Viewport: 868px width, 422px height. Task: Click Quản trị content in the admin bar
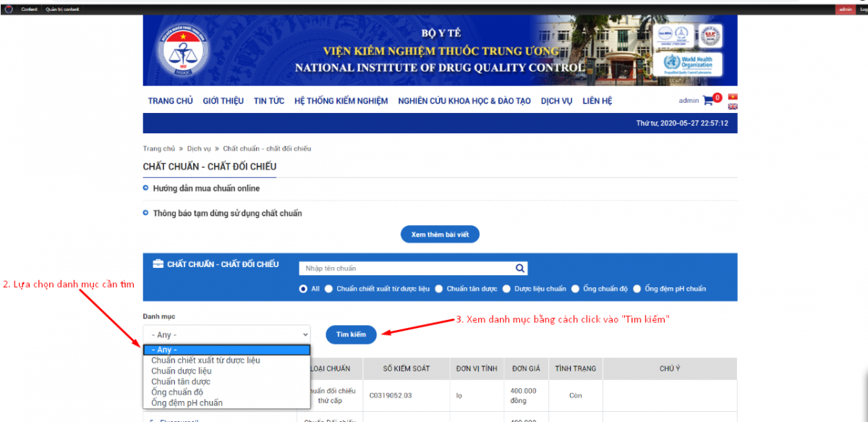(62, 9)
